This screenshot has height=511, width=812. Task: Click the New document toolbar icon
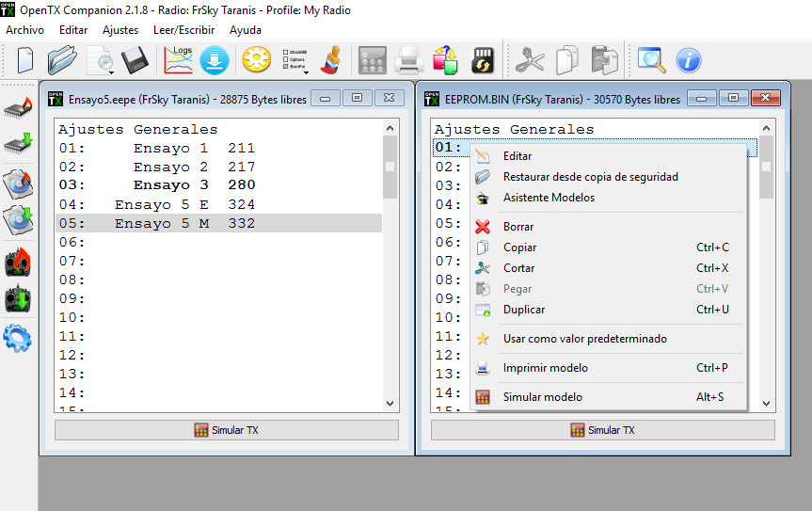(25, 60)
